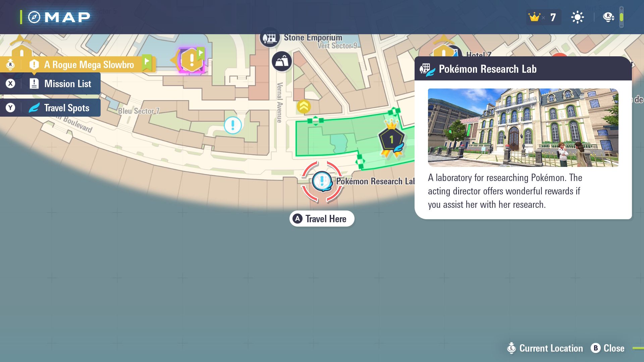This screenshot has width=644, height=362.
Task: Click the crown count indicator showing 7
Action: click(x=543, y=17)
